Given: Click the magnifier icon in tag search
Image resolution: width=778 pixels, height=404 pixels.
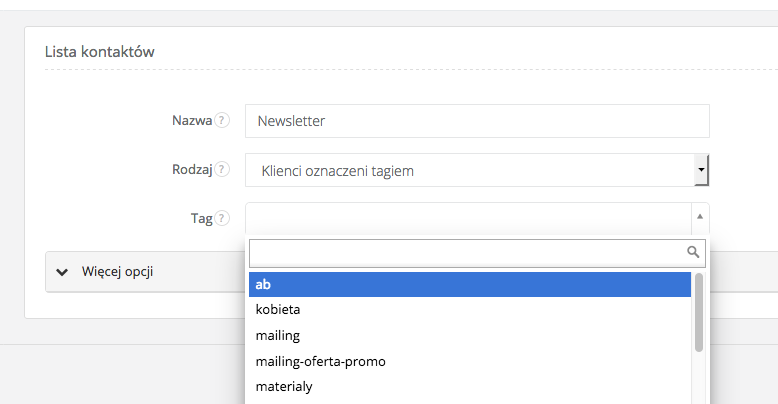Looking at the screenshot, I should point(693,251).
